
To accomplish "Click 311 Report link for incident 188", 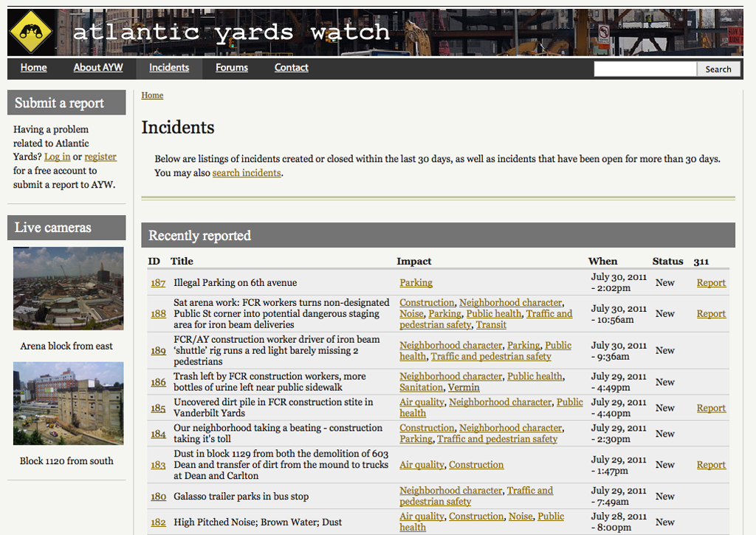I will (711, 313).
